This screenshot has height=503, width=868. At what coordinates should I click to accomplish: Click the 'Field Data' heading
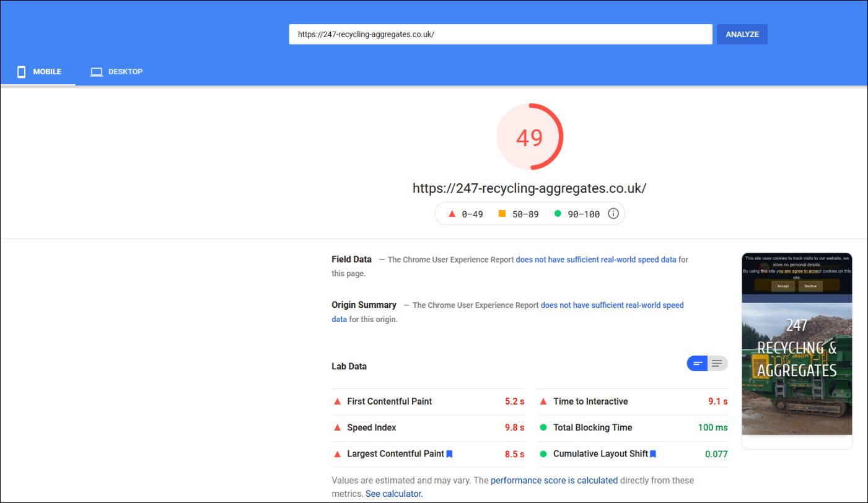[x=351, y=260]
